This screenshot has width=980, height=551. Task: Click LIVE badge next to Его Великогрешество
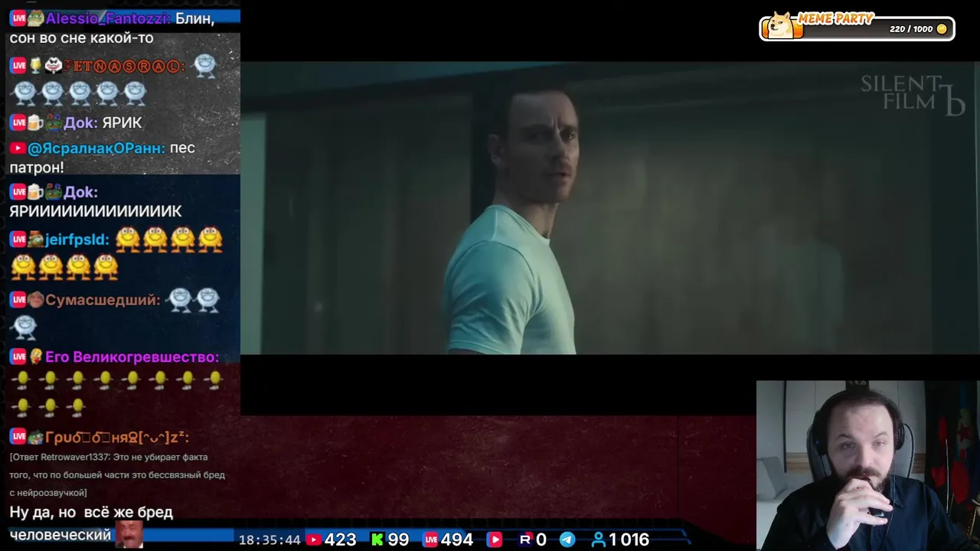[18, 357]
